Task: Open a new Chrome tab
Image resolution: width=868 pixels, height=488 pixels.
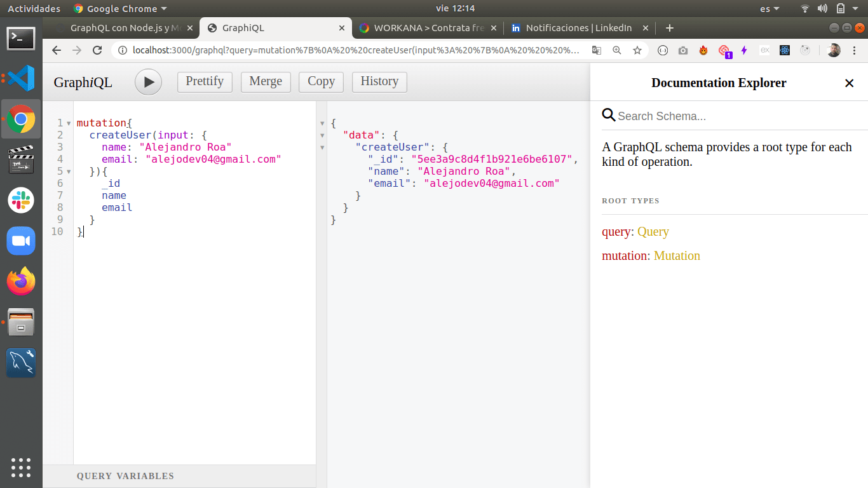Action: pos(669,28)
